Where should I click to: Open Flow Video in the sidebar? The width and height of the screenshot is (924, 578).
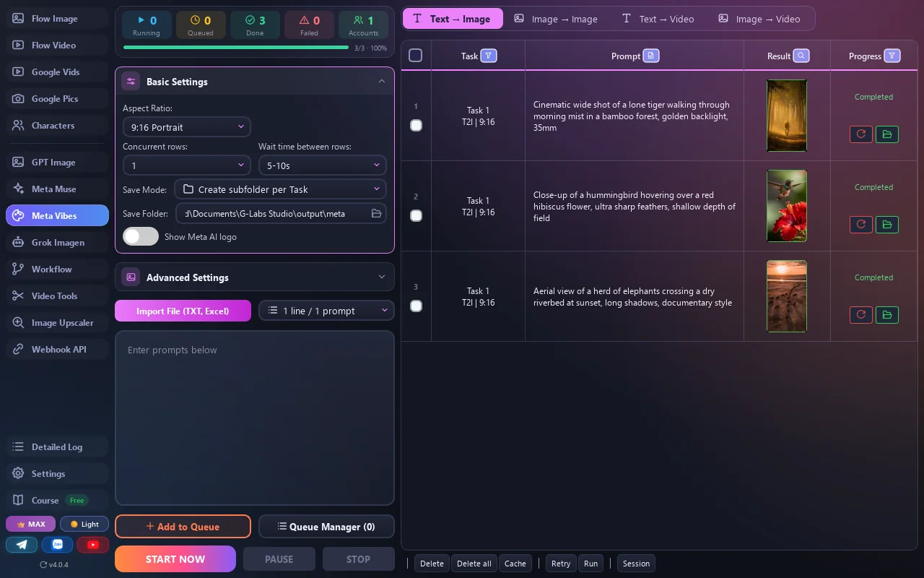(x=58, y=45)
